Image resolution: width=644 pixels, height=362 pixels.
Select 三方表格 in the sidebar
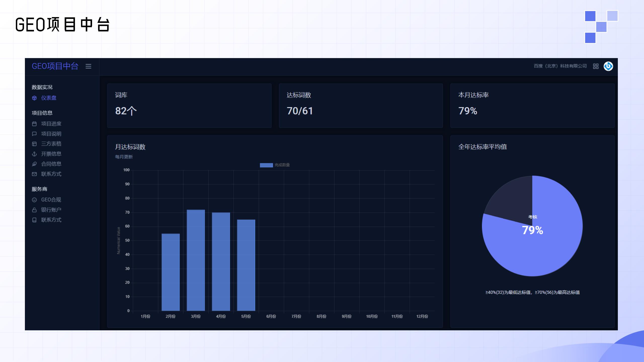click(51, 144)
